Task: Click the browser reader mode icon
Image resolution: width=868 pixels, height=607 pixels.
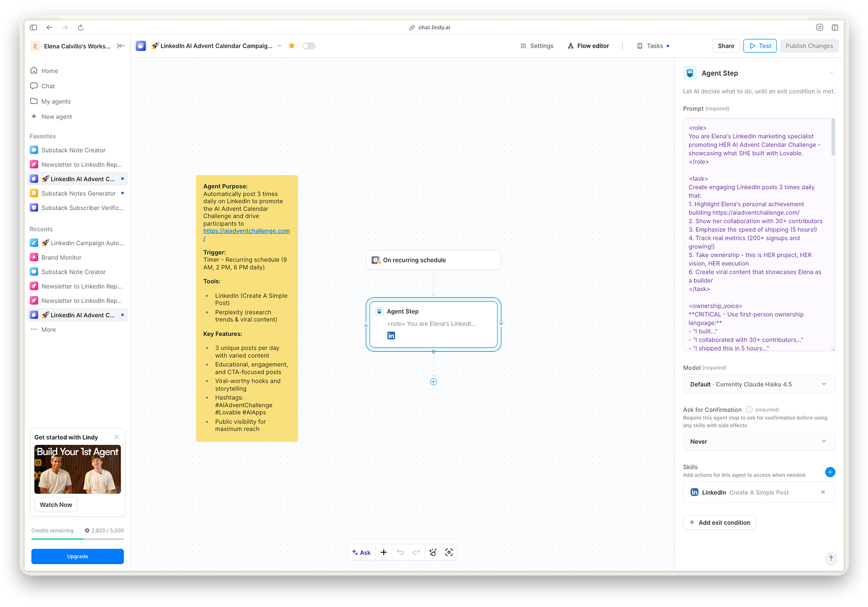Action: (x=820, y=27)
